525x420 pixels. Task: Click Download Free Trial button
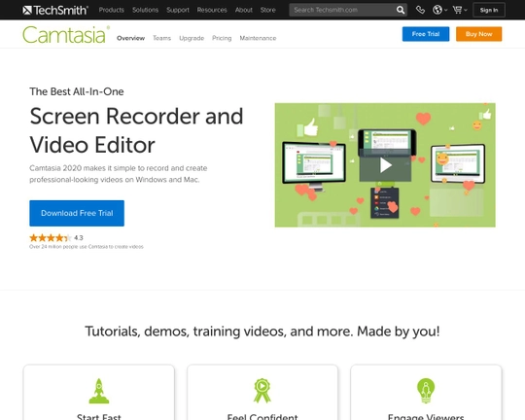77,213
